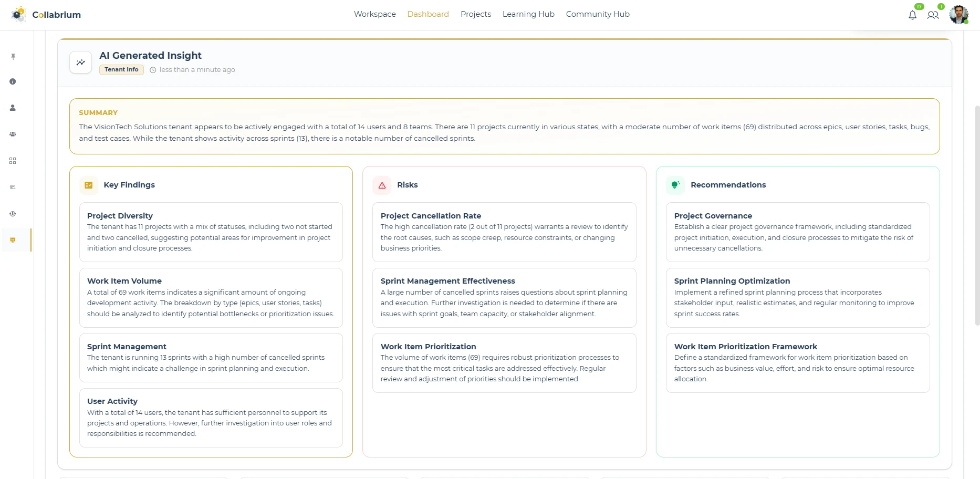Open the info circle sidebar icon
The height and width of the screenshot is (479, 980).
pos(13,81)
